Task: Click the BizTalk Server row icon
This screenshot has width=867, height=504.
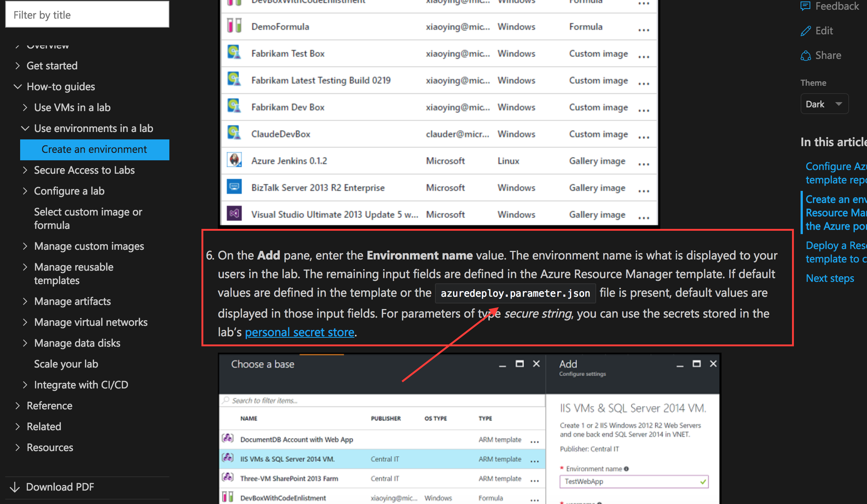Action: [234, 187]
